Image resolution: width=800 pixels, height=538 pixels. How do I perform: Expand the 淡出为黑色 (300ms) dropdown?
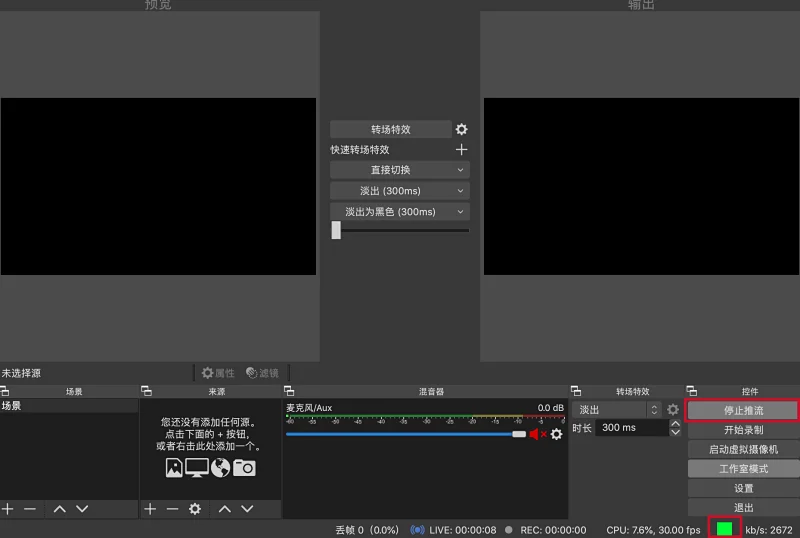point(399,212)
